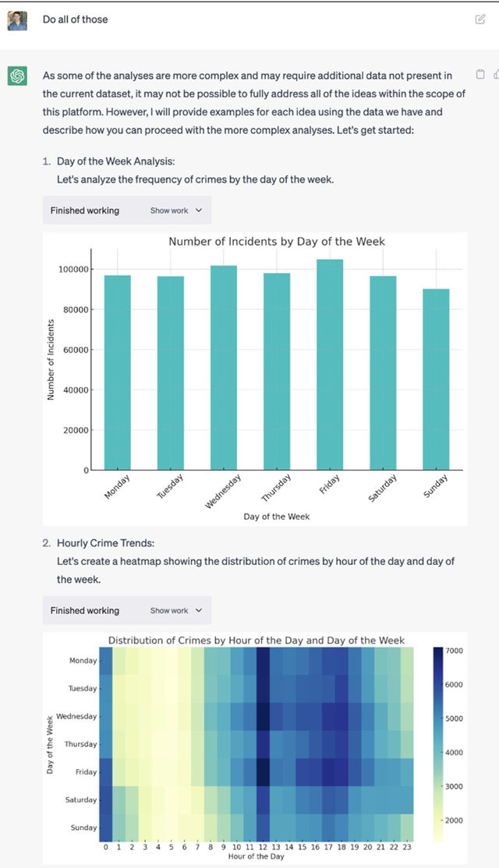The width and height of the screenshot is (499, 868).
Task: Select the Tuesday bar in the bar chart
Action: coord(171,373)
